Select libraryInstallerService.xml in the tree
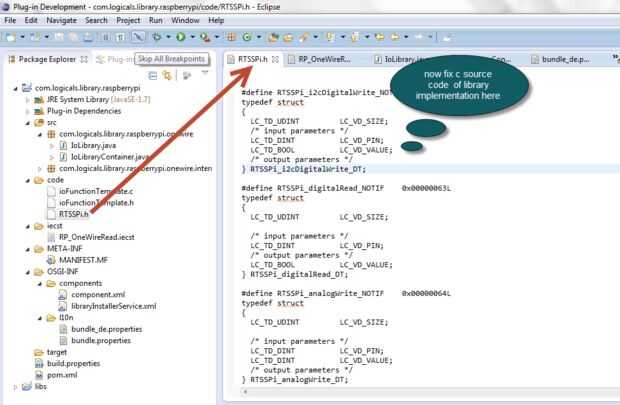The image size is (620, 405). pyautogui.click(x=113, y=306)
